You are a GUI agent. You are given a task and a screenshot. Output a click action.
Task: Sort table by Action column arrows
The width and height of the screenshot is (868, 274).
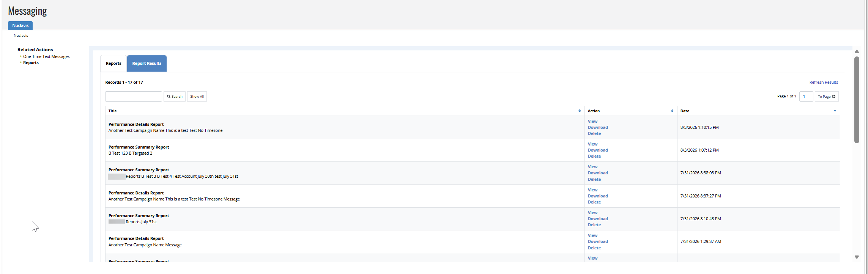click(672, 111)
